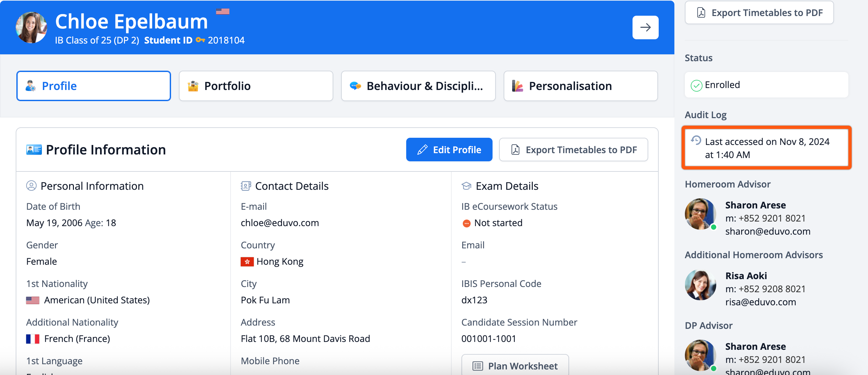Click Risa Aoki's avatar photo

(701, 285)
